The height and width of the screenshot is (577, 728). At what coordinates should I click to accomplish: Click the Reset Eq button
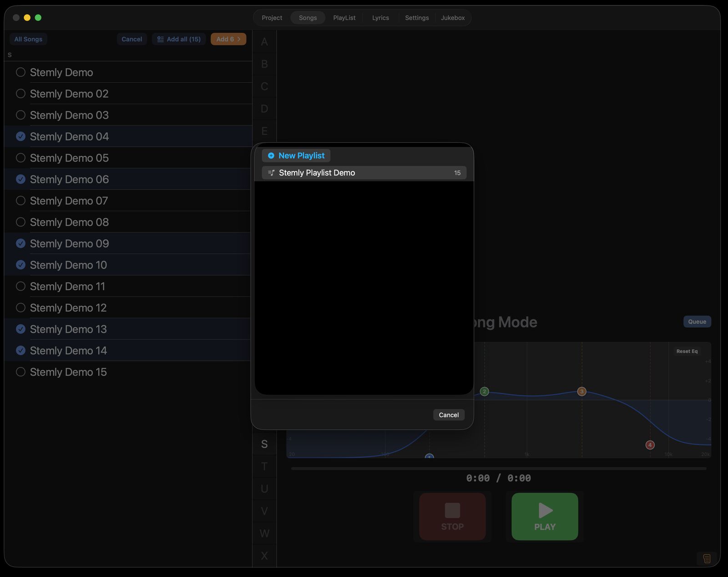687,351
